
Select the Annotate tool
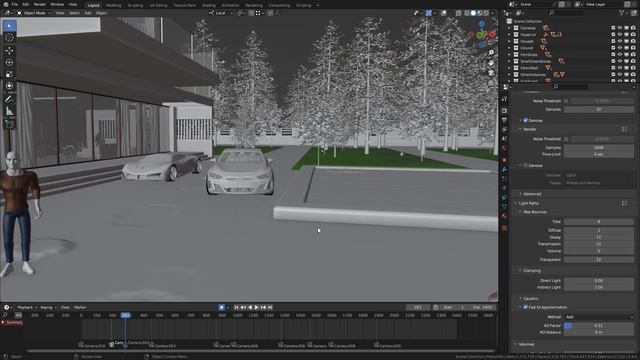click(9, 99)
